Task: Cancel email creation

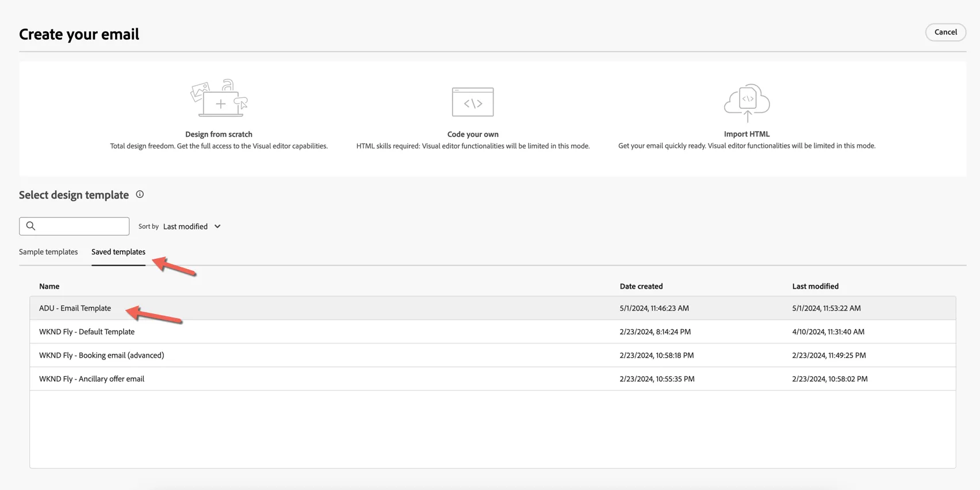Action: [945, 32]
